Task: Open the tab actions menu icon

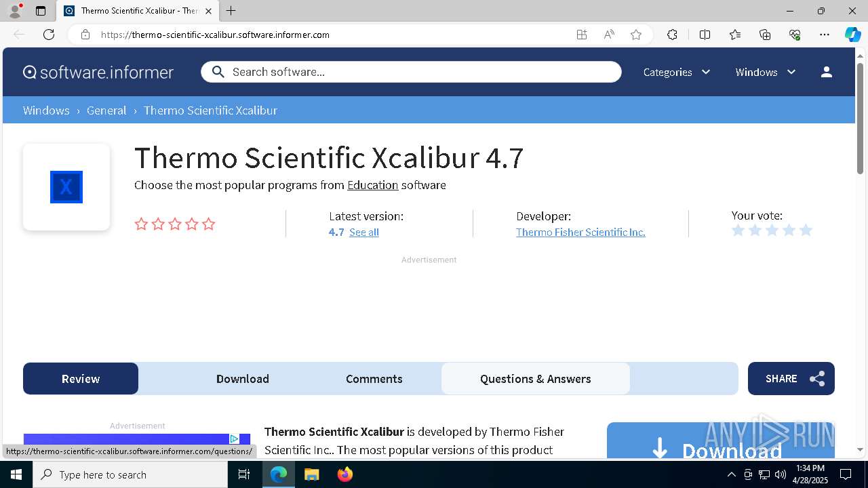Action: click(x=41, y=11)
